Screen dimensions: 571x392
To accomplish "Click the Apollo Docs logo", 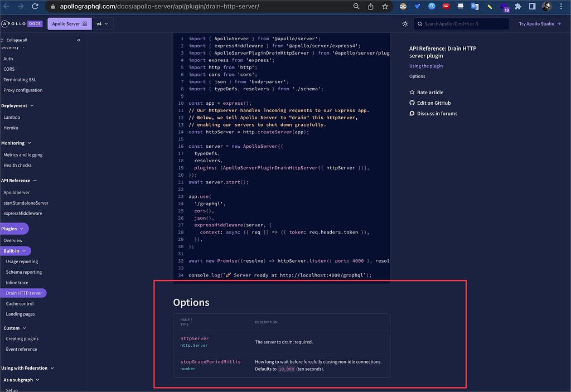I will 22,23.
